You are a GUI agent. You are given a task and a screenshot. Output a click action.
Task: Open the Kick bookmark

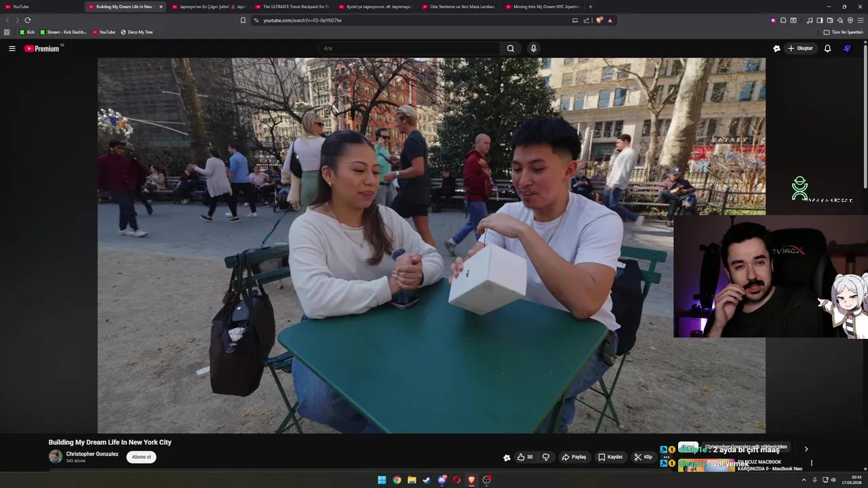click(27, 32)
